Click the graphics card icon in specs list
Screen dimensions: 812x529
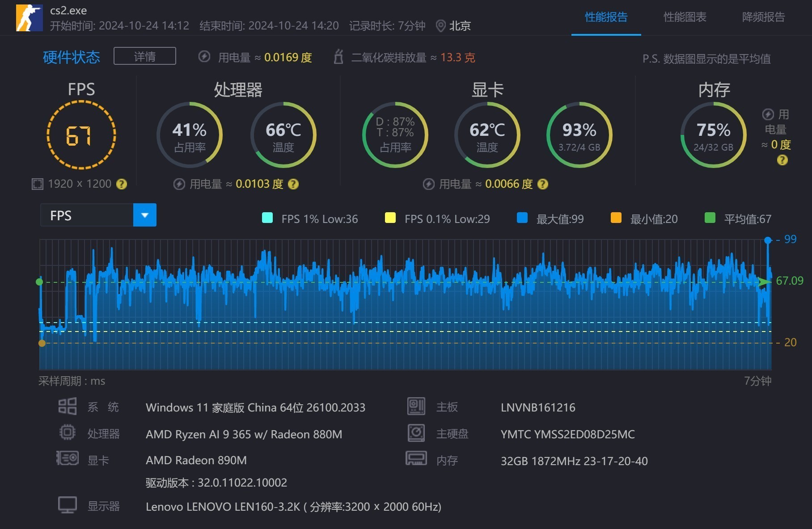pos(68,458)
